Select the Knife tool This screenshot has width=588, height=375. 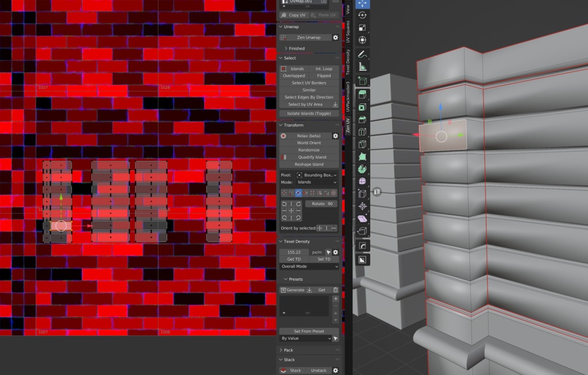click(362, 144)
